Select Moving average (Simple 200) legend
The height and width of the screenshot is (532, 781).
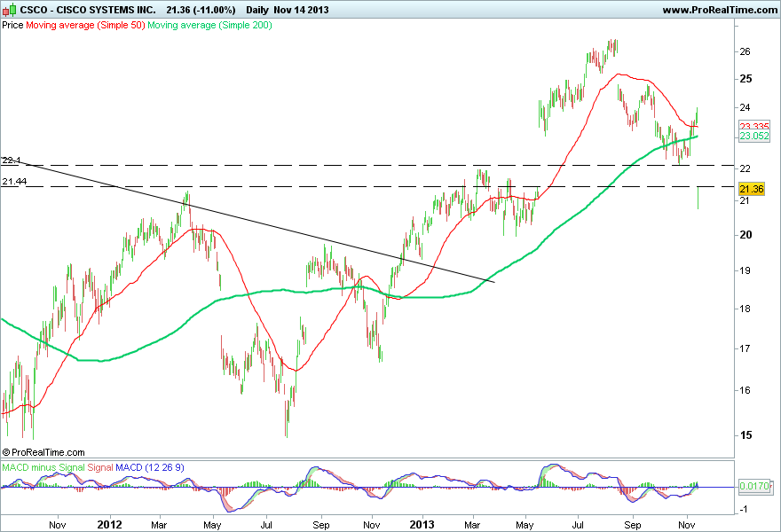[x=209, y=25]
